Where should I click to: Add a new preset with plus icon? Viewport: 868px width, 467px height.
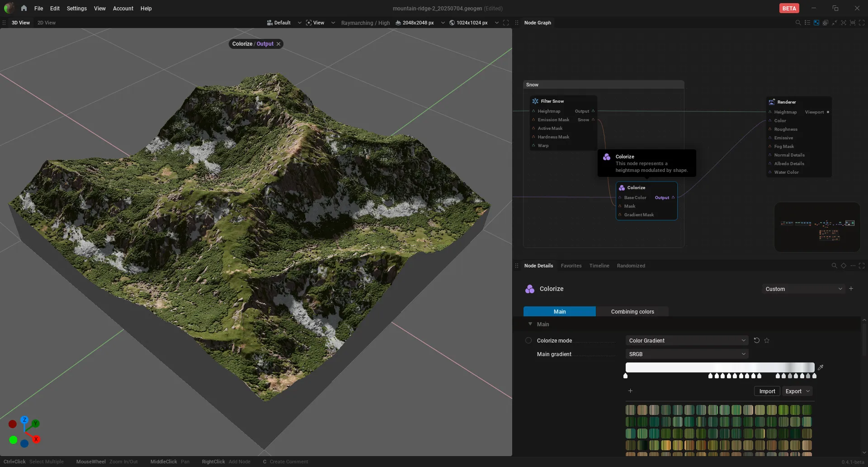click(851, 289)
